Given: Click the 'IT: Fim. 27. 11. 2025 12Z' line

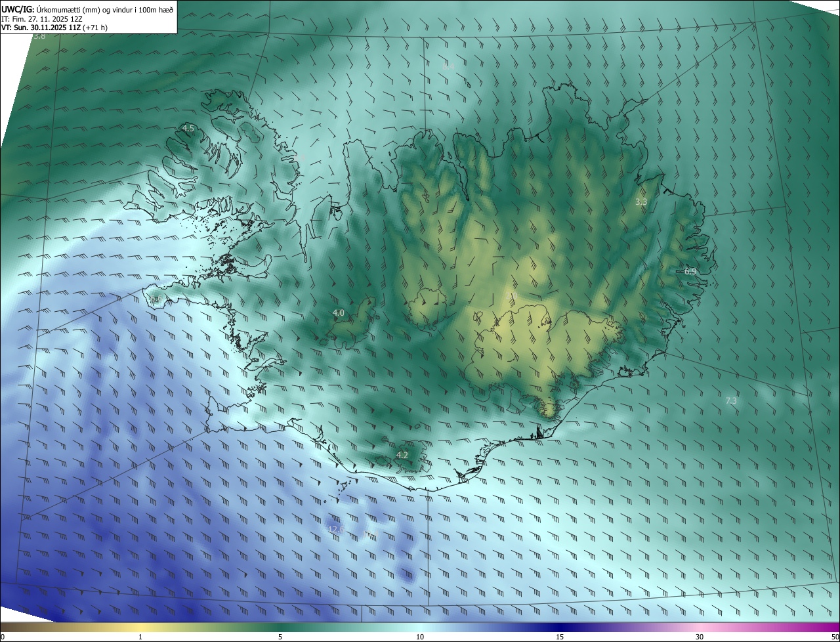Looking at the screenshot, I should point(42,18).
